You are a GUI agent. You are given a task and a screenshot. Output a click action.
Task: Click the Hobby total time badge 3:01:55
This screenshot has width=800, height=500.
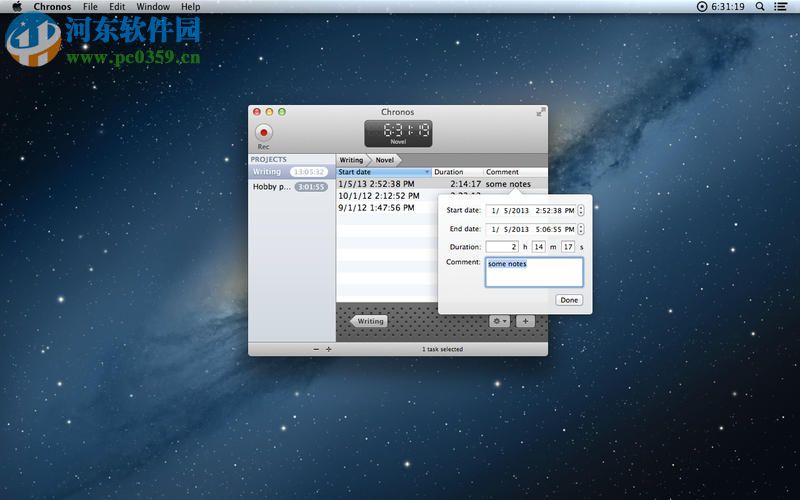click(311, 187)
